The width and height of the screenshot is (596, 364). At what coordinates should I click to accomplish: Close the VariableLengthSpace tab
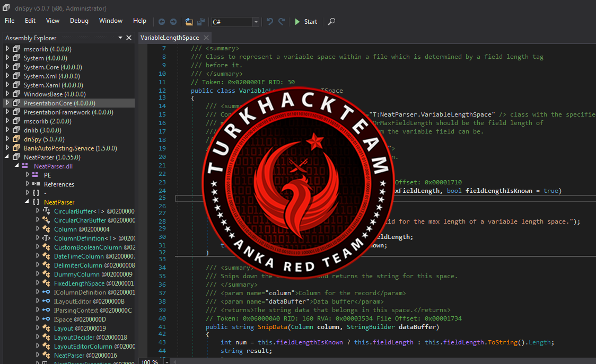pyautogui.click(x=206, y=38)
